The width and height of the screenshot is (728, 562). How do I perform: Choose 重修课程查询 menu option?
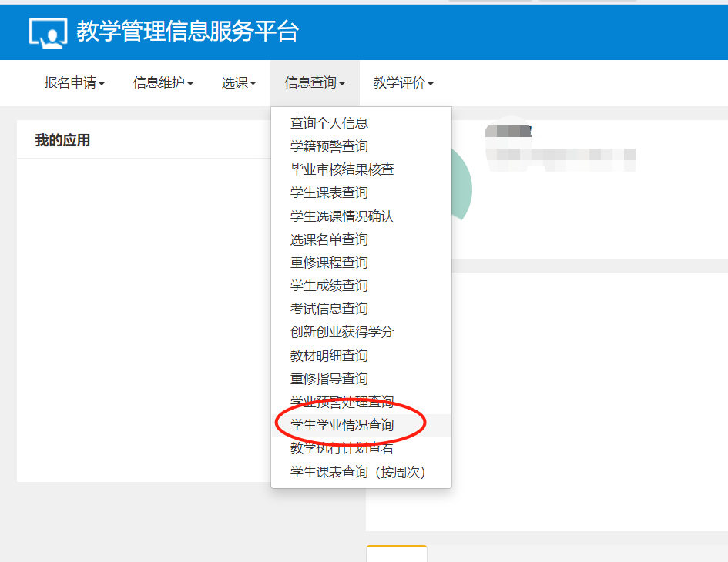coord(329,263)
